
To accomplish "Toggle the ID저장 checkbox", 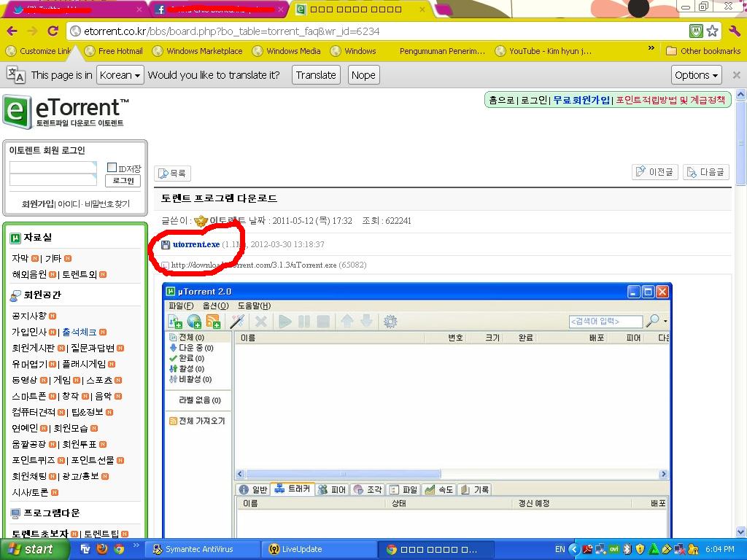I will [112, 167].
